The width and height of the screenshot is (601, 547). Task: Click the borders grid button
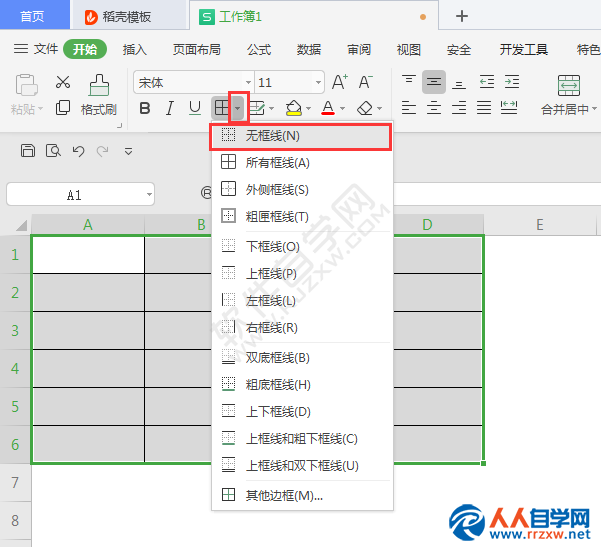[222, 108]
